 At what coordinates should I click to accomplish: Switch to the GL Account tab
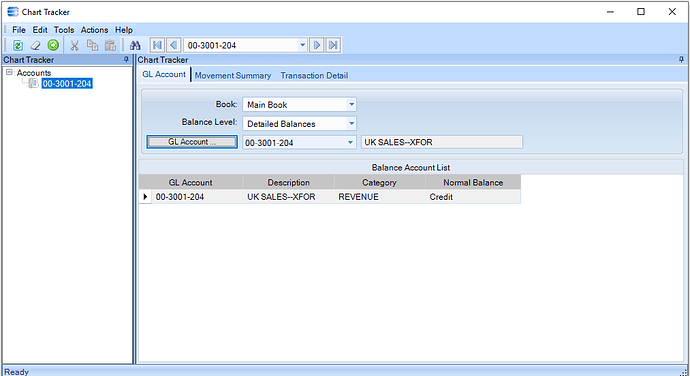coord(164,74)
